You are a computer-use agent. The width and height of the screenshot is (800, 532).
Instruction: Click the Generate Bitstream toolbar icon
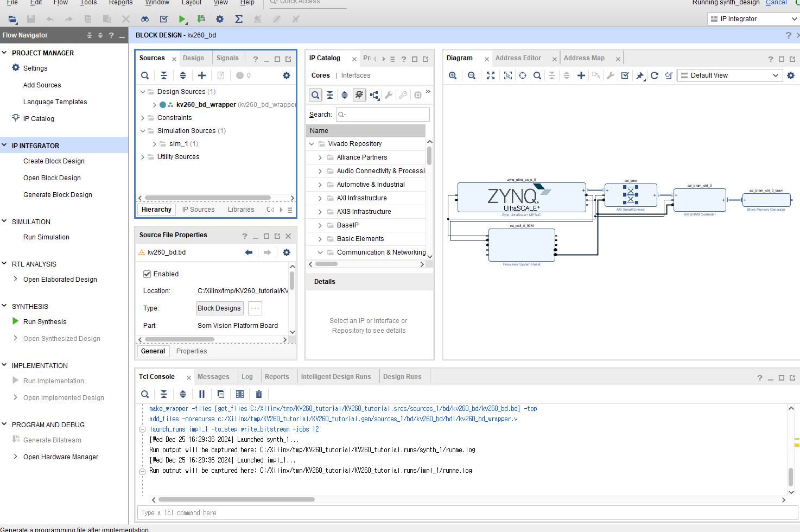(x=201, y=19)
